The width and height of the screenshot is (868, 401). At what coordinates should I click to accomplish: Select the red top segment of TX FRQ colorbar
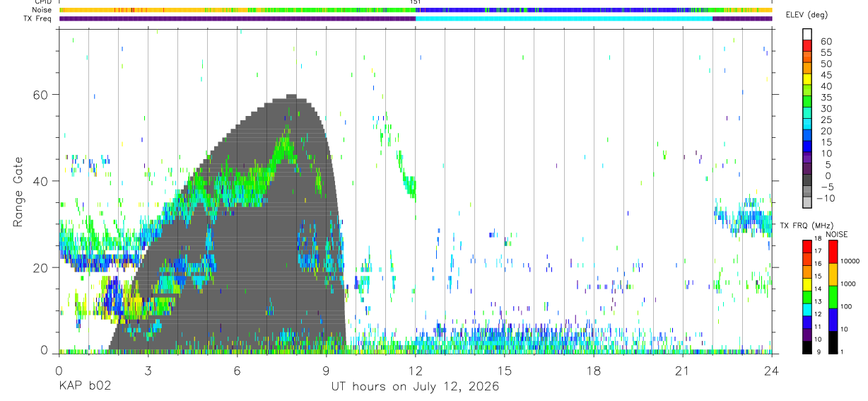click(x=807, y=247)
